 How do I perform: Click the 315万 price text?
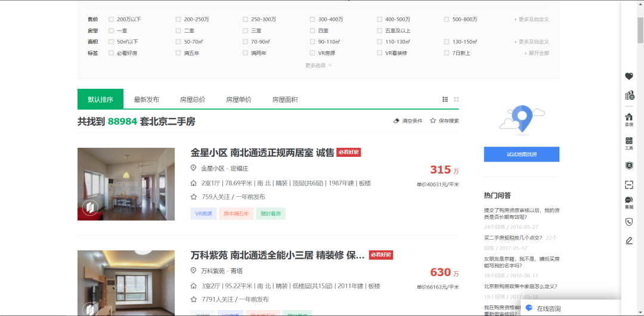(x=444, y=169)
